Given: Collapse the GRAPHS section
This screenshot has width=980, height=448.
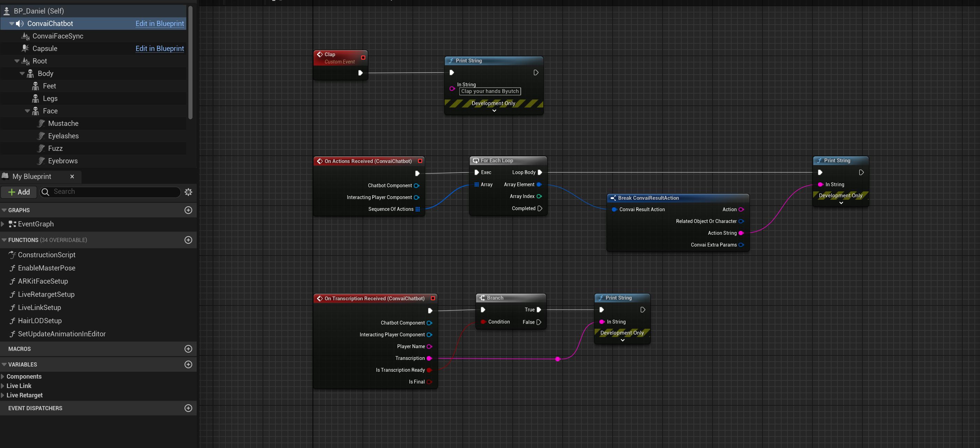Looking at the screenshot, I should 4,210.
